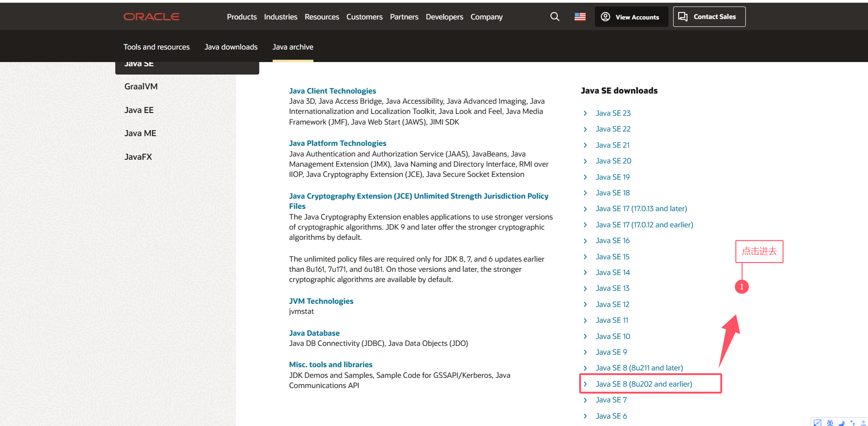Click the chevron beside Java SE 16
The height and width of the screenshot is (426, 868).
(x=585, y=241)
